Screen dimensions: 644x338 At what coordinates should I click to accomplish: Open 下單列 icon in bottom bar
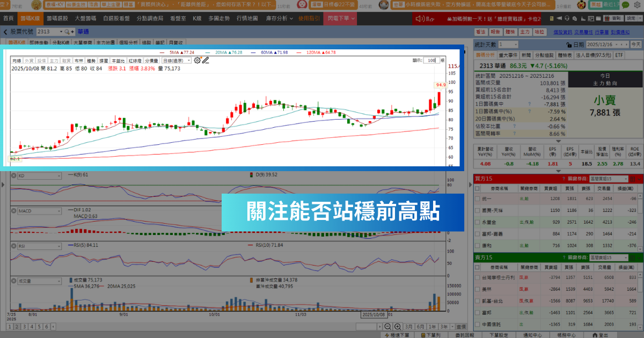(x=422, y=335)
